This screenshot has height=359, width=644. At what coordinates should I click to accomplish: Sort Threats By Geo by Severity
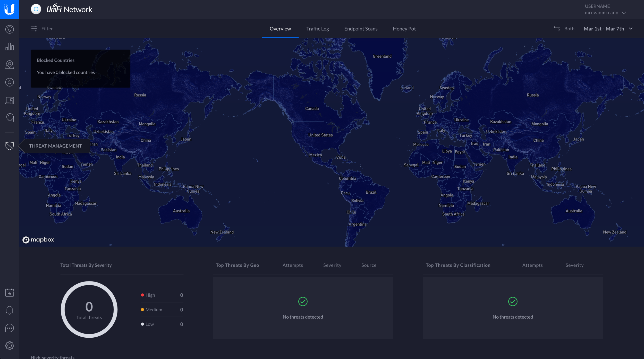point(332,265)
